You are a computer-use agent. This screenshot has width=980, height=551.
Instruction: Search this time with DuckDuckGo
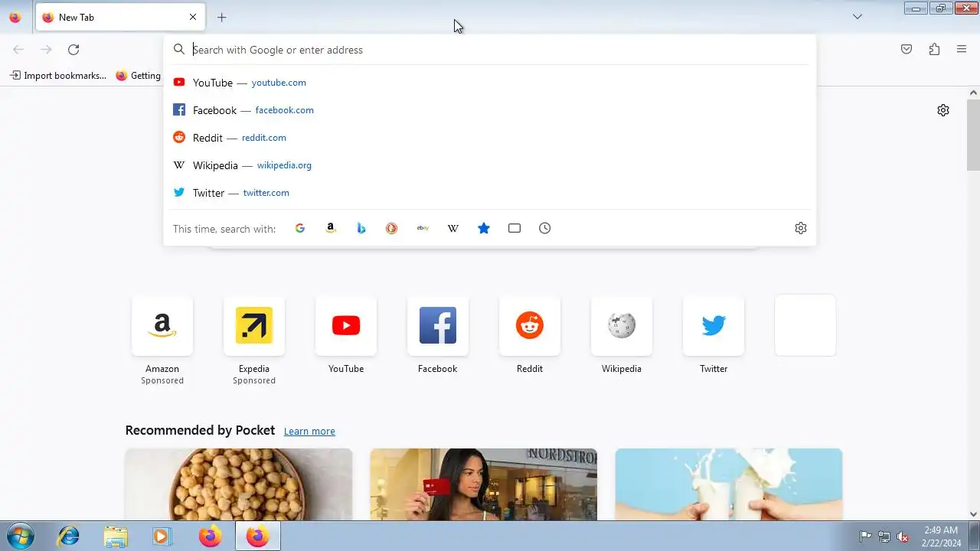[x=392, y=228]
